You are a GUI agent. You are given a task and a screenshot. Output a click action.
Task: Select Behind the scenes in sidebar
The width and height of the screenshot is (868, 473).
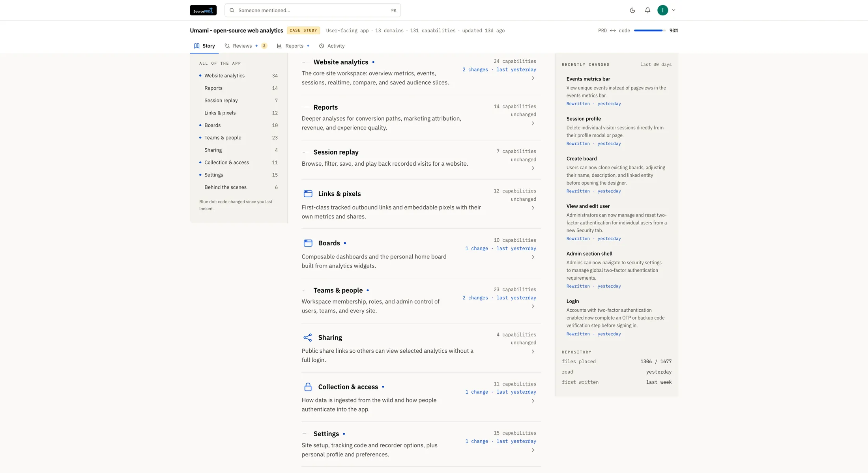pyautogui.click(x=239, y=187)
